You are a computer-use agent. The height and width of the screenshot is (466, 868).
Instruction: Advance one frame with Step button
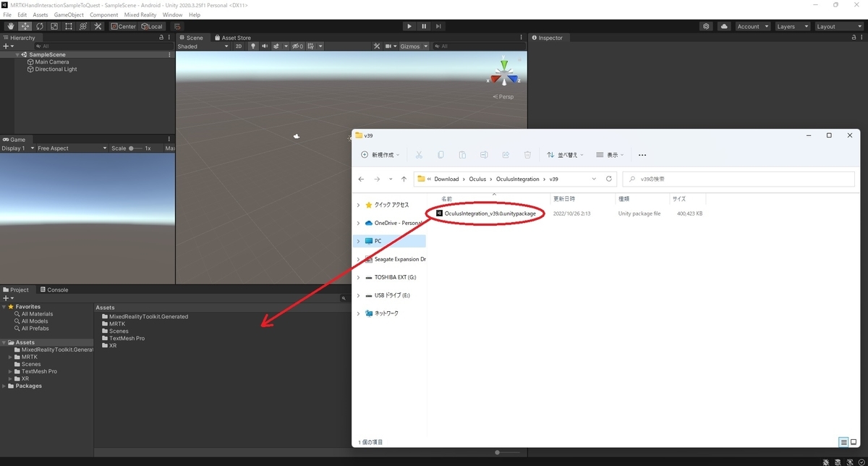pos(438,26)
